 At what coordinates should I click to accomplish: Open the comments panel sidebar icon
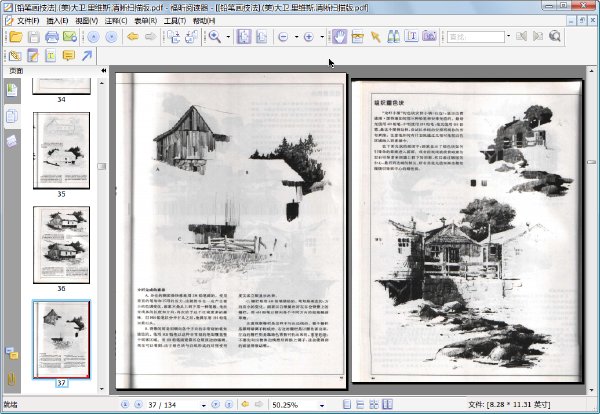[x=12, y=353]
